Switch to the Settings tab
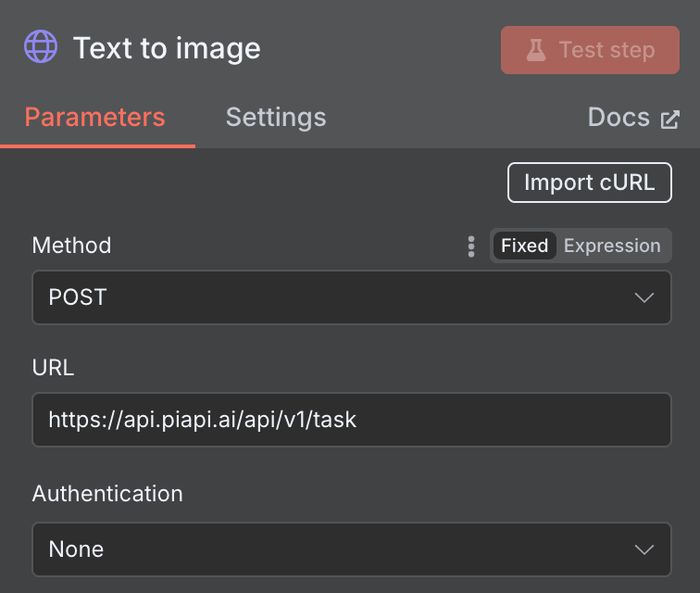Viewport: 700px width, 593px height. (276, 118)
